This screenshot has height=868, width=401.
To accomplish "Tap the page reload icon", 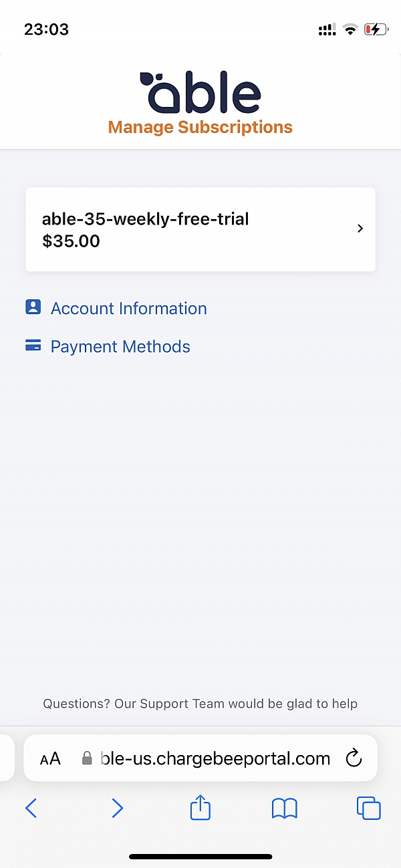I will click(354, 758).
